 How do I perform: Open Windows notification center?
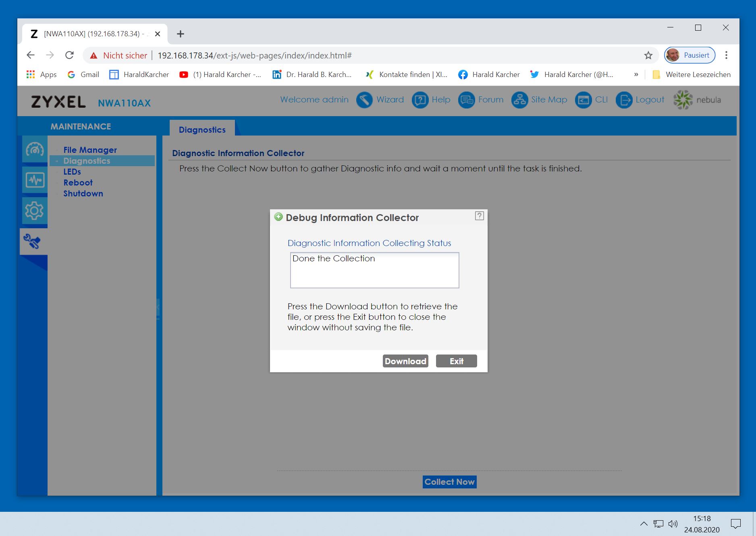coord(736,524)
